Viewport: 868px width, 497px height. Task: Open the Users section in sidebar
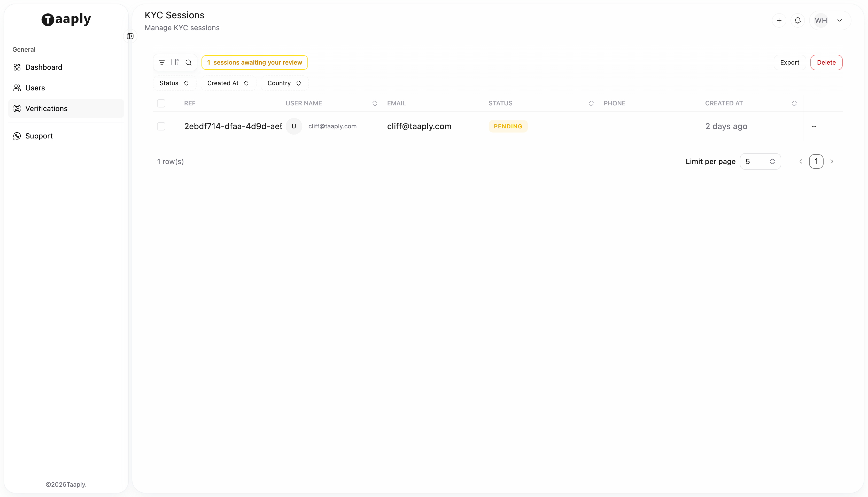point(35,88)
